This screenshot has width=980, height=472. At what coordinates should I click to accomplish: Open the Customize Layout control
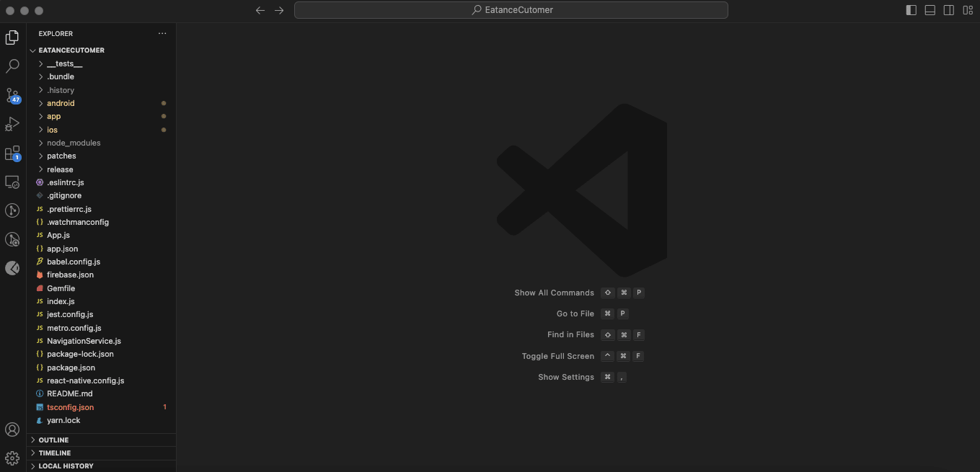click(967, 10)
